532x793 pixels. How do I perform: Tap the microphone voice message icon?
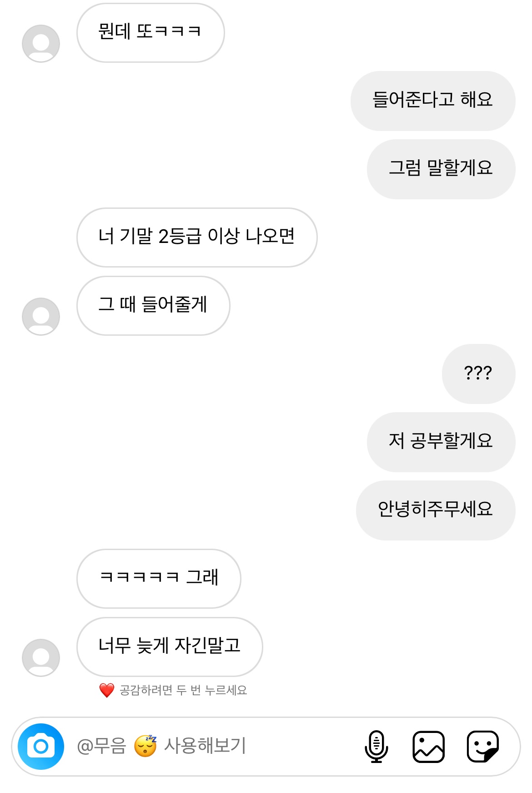pyautogui.click(x=376, y=746)
